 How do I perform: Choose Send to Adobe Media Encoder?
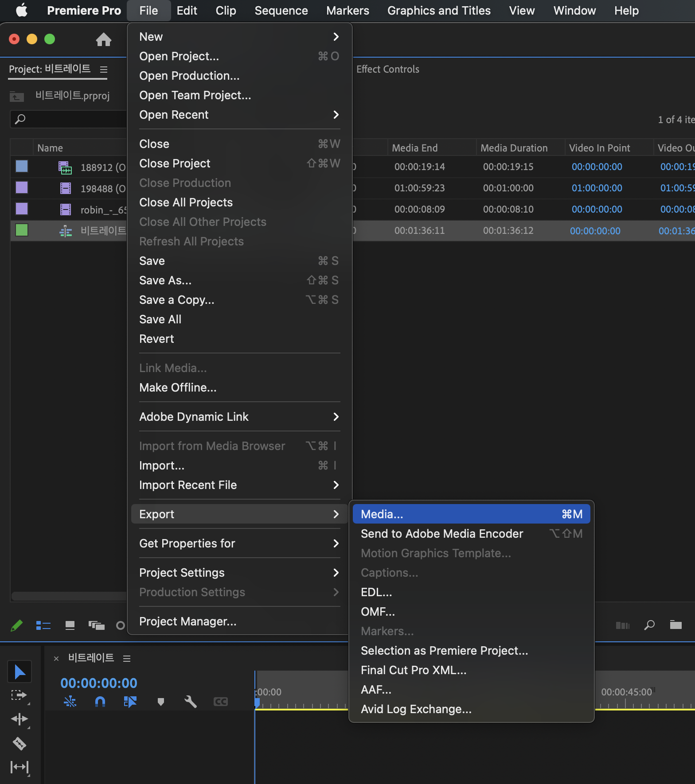click(x=471, y=534)
